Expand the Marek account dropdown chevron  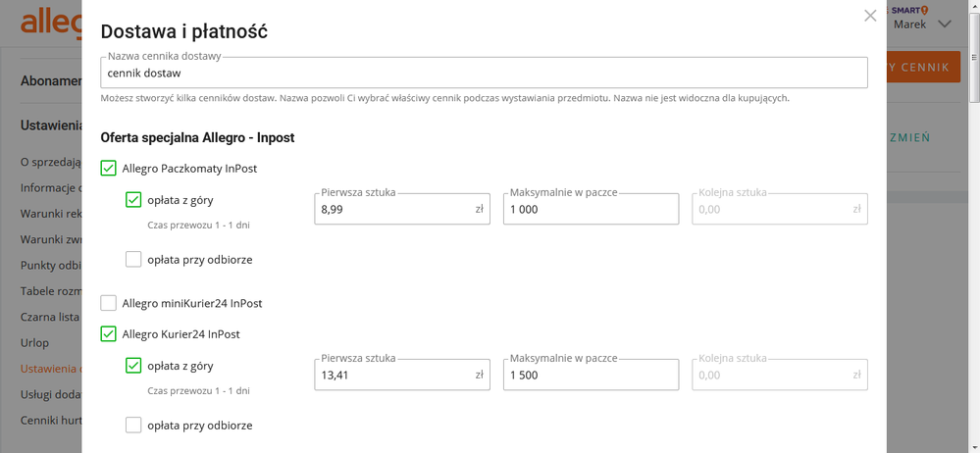[x=944, y=25]
